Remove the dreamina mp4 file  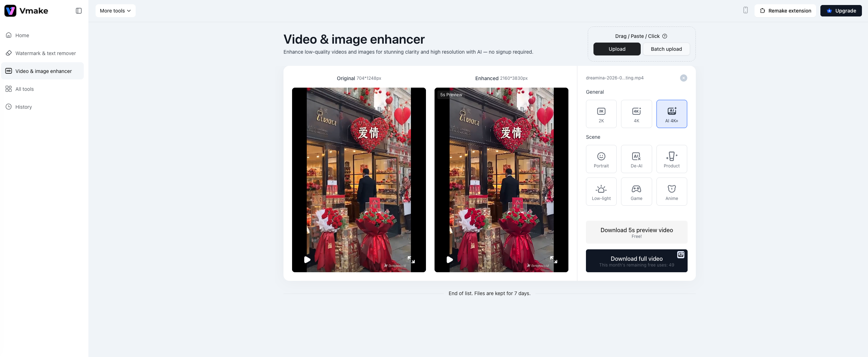coord(683,78)
